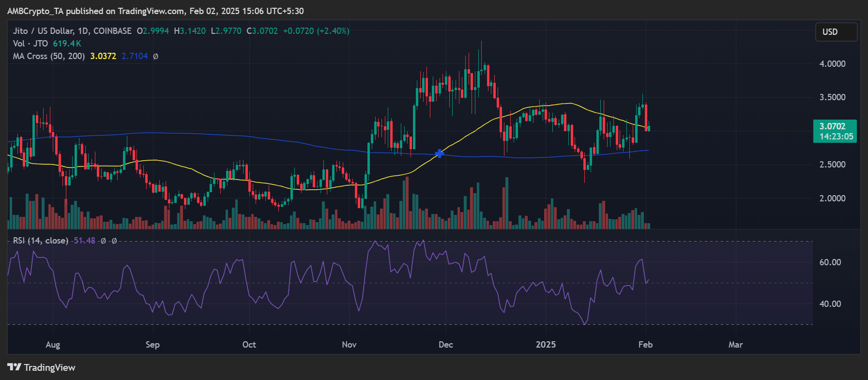Click the yellow 50 MA value 3.0372

coord(103,56)
